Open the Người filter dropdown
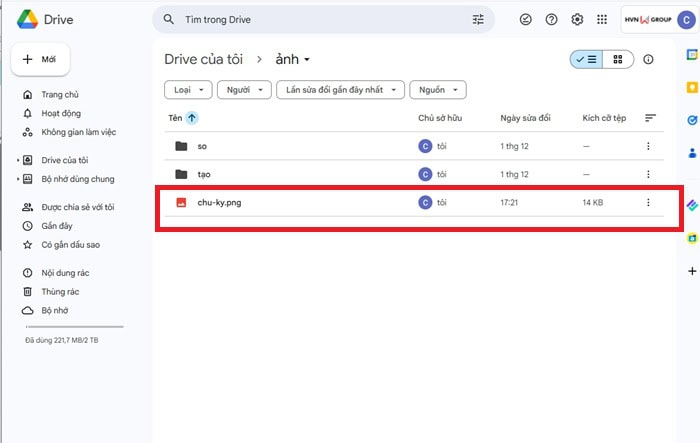700x443 pixels. 245,90
